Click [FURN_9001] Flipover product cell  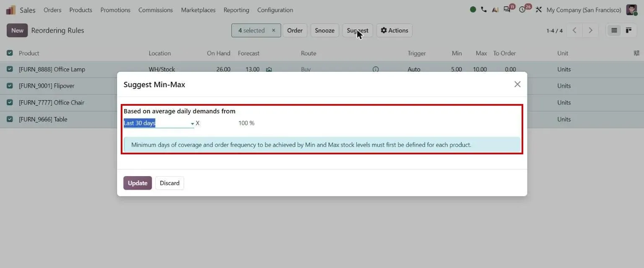[x=47, y=86]
